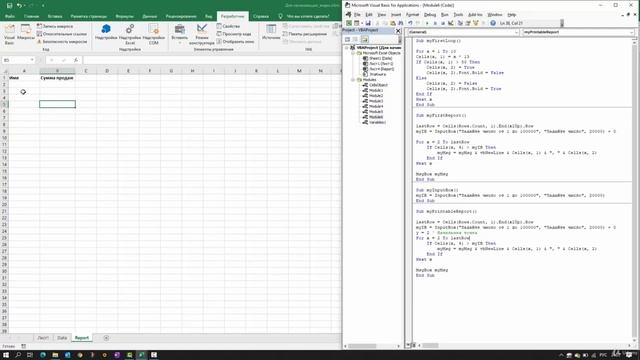Viewport: 640px width, 360px height.
Task: Collapse the VBAProject root node
Action: tap(347, 48)
